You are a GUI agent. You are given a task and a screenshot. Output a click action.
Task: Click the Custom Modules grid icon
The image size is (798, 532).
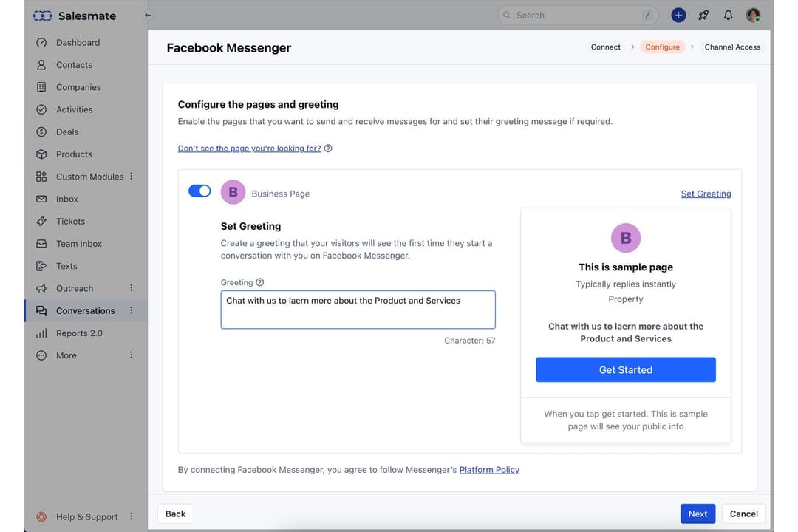(41, 177)
